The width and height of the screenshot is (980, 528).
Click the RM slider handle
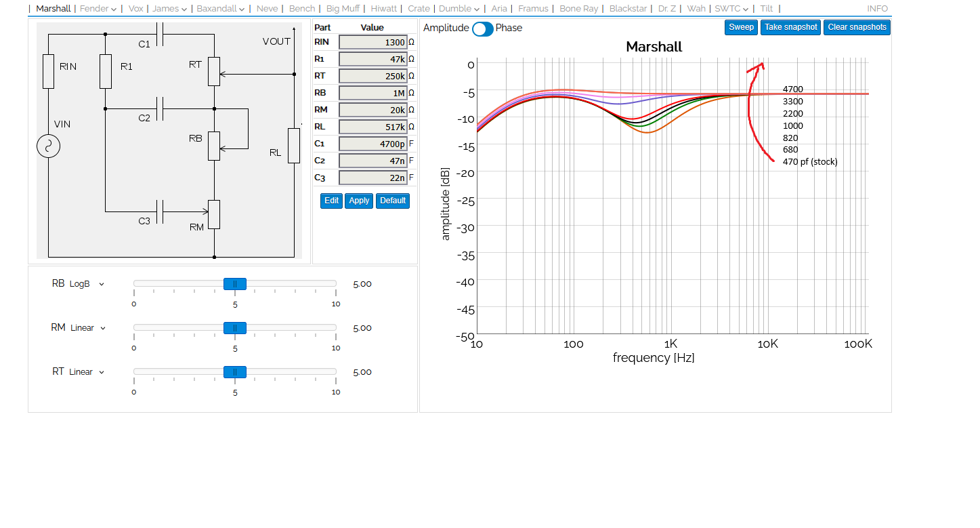tap(235, 328)
